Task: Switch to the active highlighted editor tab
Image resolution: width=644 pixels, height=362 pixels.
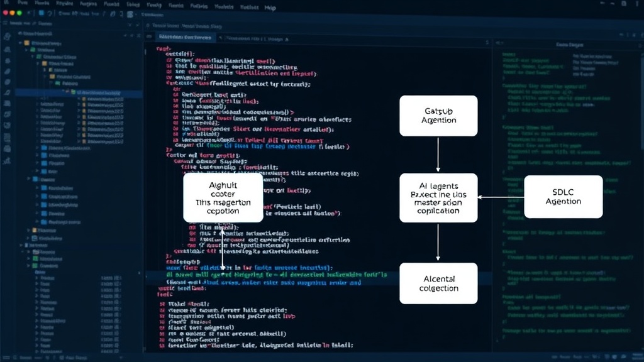Action: coord(186,37)
